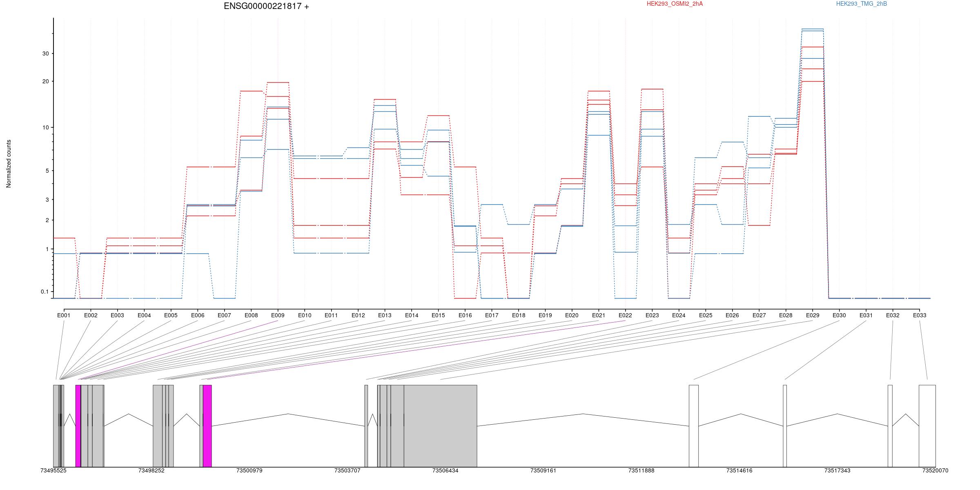Select exon label E008
The height and width of the screenshot is (490, 980).
pyautogui.click(x=251, y=315)
